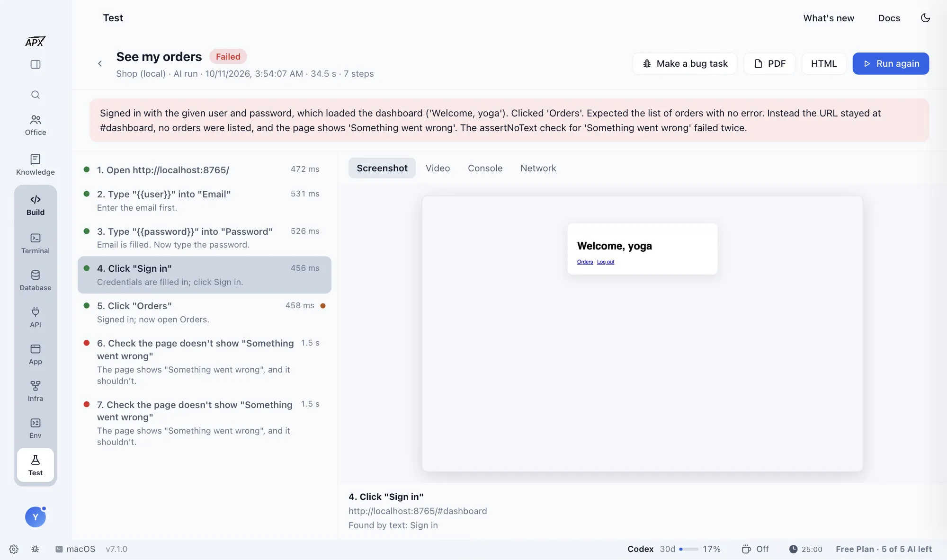This screenshot has height=560, width=947.
Task: Select step 6 failed check
Action: (x=205, y=362)
